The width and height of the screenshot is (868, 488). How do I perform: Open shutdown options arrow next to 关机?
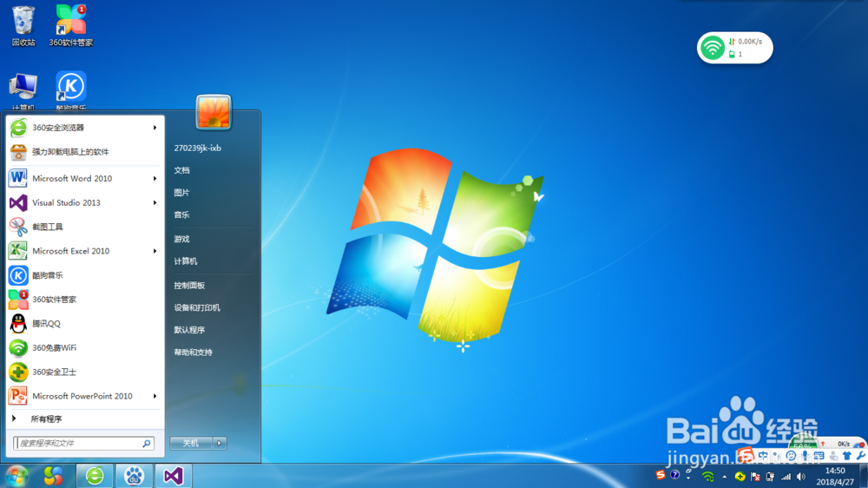[220, 443]
